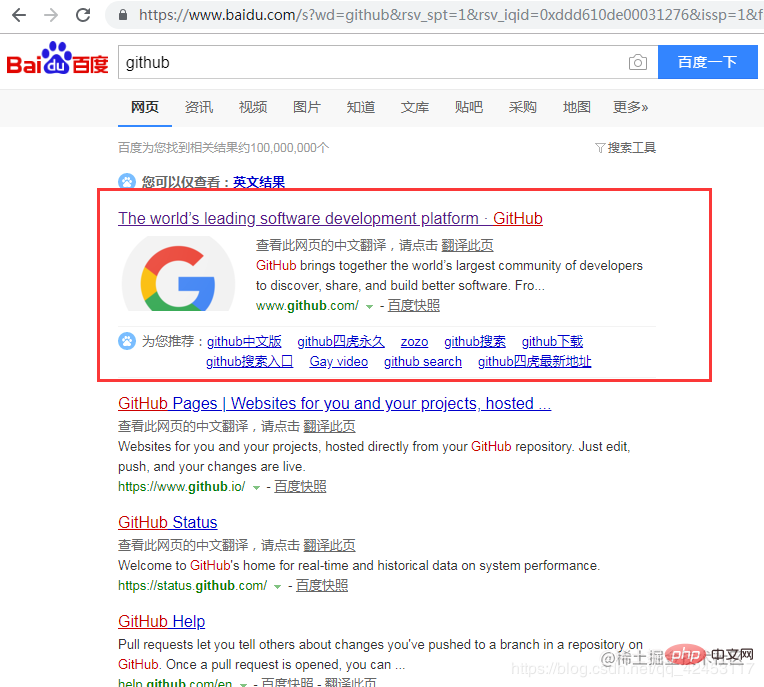Click the github中文版 suggestion
The height and width of the screenshot is (687, 764).
pos(244,342)
